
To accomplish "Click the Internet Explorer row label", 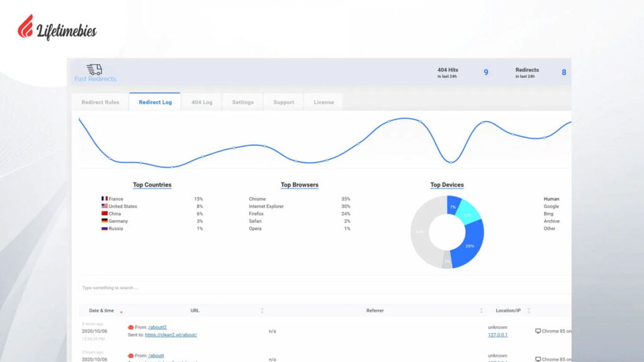I will (x=266, y=206).
